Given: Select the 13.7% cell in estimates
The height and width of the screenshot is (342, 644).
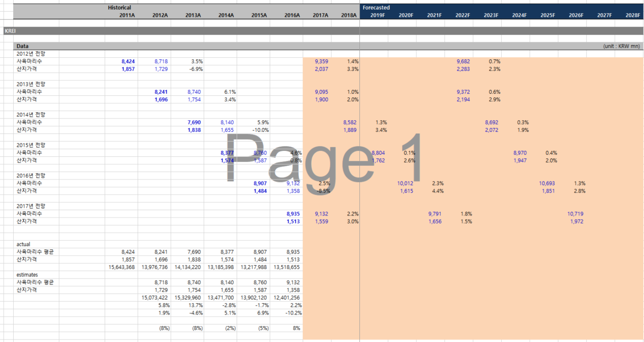Looking at the screenshot, I should (195, 305).
